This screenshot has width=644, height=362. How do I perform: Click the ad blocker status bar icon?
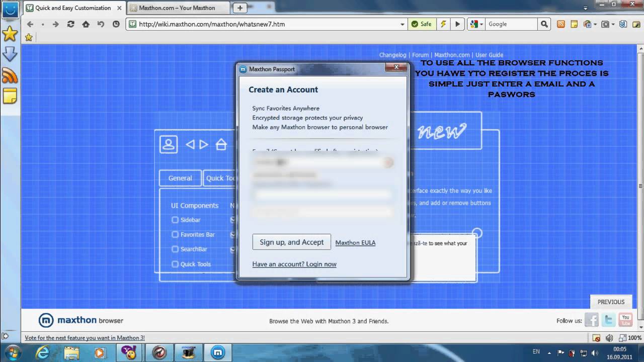(596, 338)
